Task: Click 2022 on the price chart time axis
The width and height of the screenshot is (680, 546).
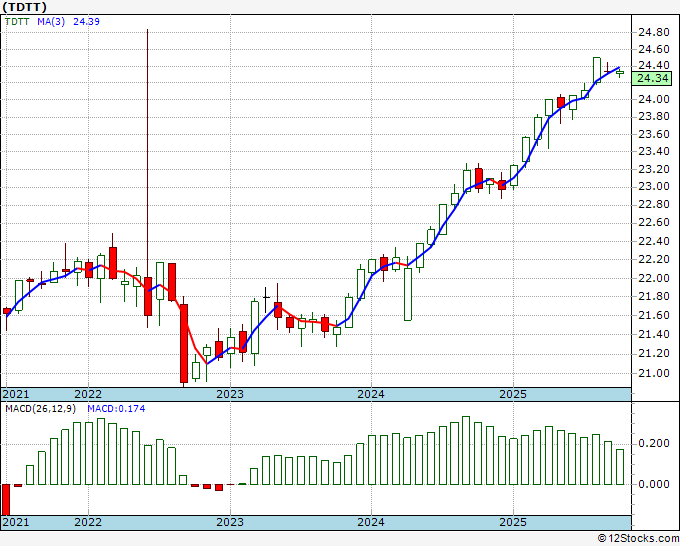Action: [88, 394]
